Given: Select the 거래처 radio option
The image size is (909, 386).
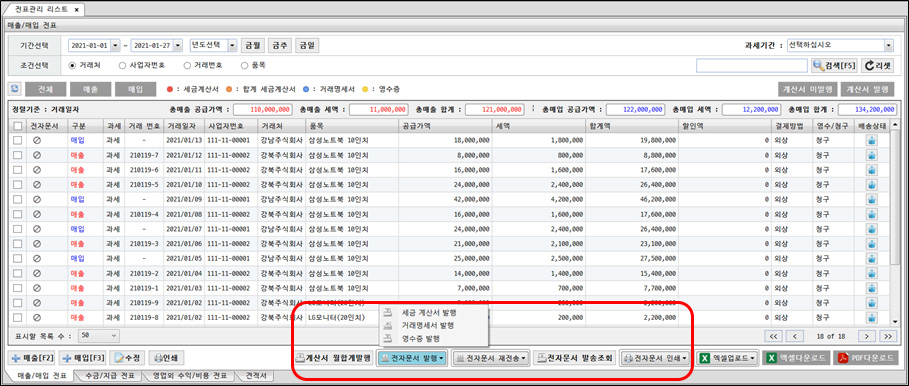Looking at the screenshot, I should click(x=72, y=65).
